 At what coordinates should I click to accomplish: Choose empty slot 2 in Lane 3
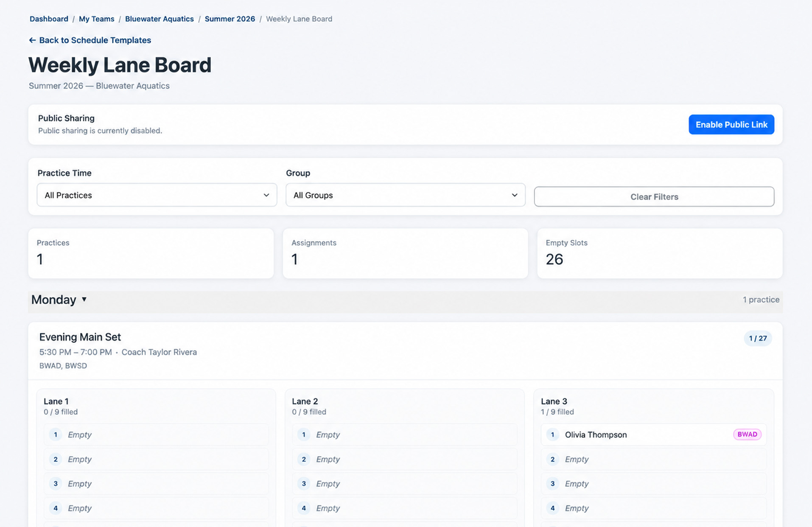654,459
